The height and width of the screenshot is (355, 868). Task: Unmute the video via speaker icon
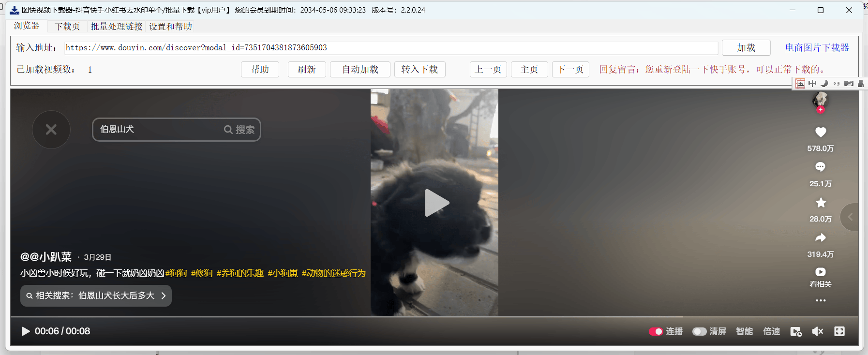coord(818,331)
